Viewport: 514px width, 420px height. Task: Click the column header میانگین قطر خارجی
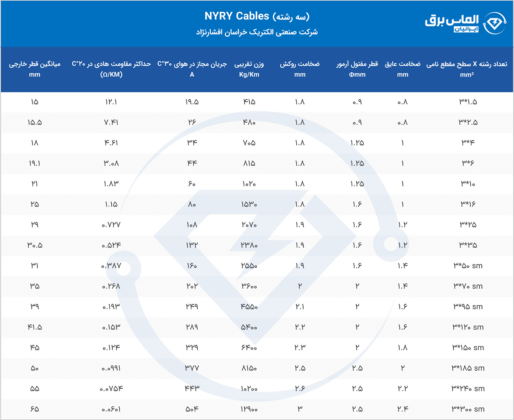(x=35, y=69)
